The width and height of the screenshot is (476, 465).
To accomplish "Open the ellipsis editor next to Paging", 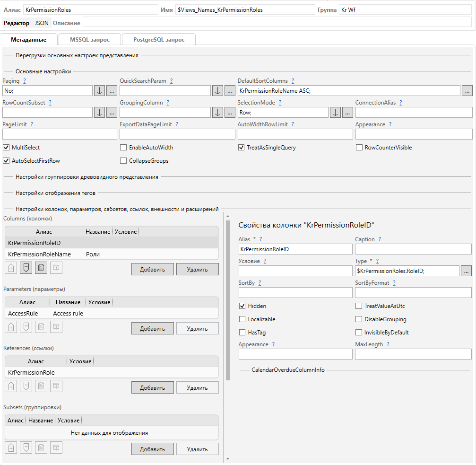I will click(x=112, y=90).
